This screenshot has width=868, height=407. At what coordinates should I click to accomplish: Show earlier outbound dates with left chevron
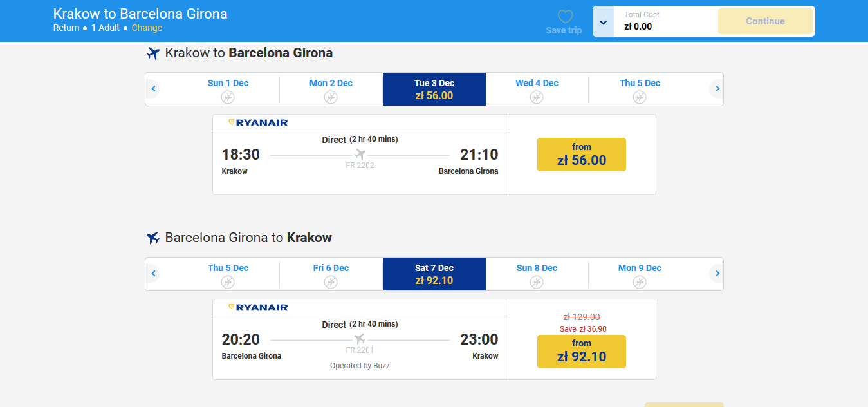point(154,89)
